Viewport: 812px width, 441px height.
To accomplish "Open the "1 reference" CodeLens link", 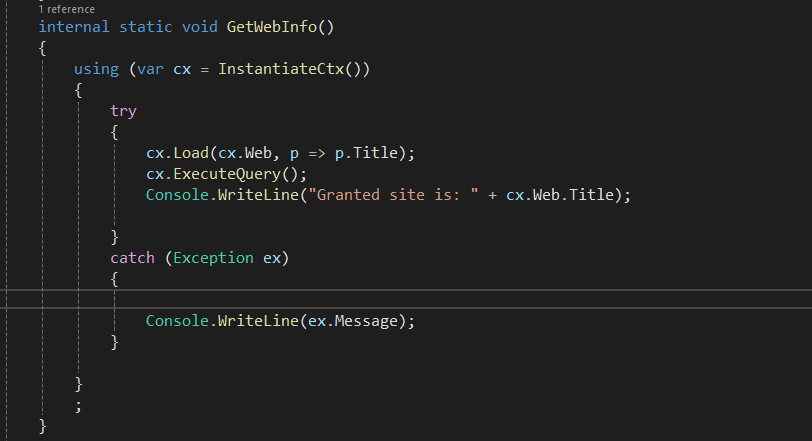I will coord(66,9).
